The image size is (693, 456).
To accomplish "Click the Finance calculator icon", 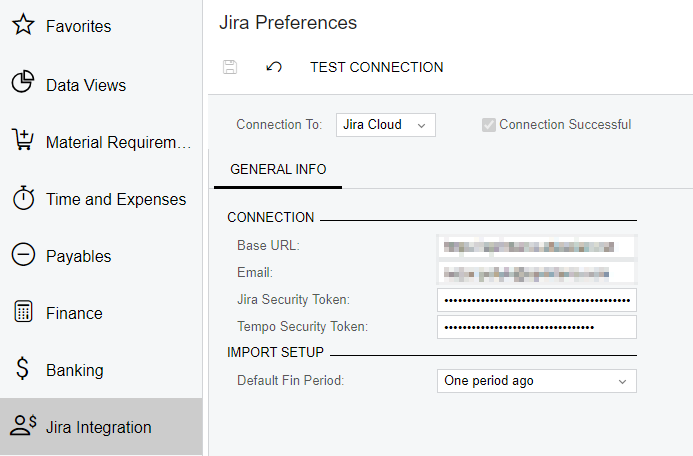I will [23, 312].
